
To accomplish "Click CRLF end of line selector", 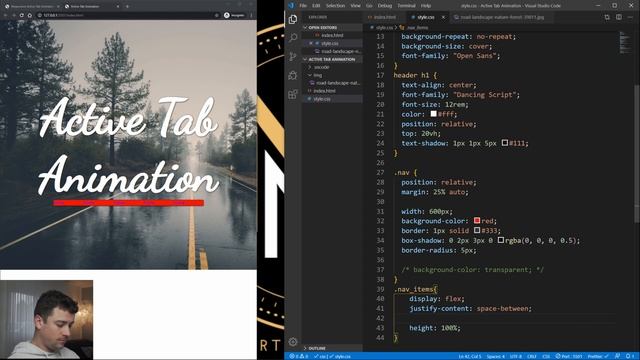I will click(x=532, y=356).
